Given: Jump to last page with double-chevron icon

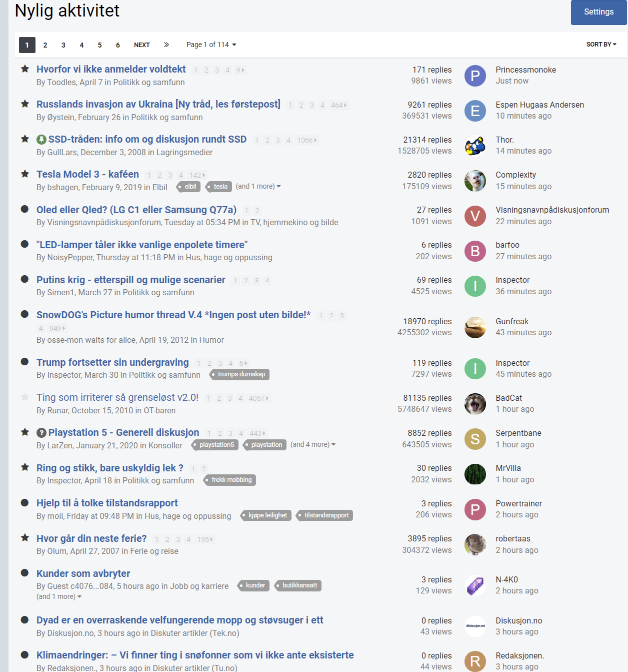Looking at the screenshot, I should click(166, 45).
